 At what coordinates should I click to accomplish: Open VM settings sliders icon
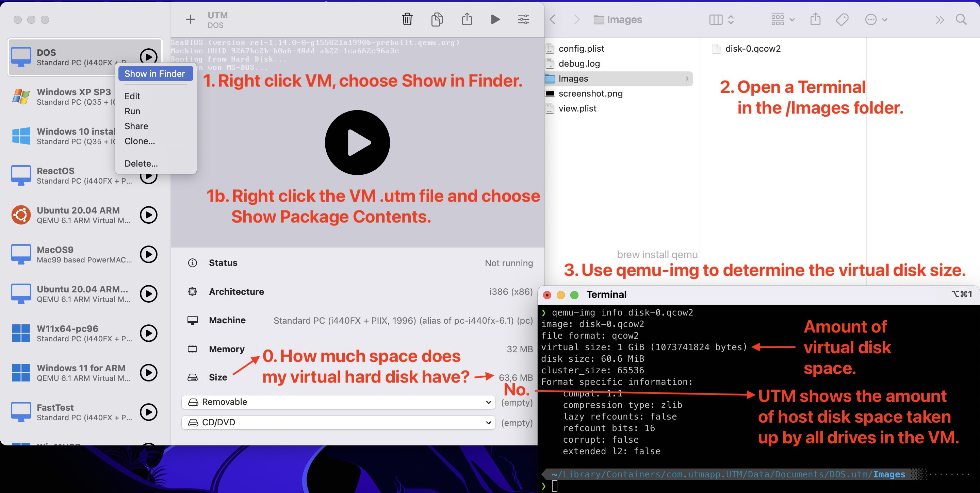click(x=523, y=19)
